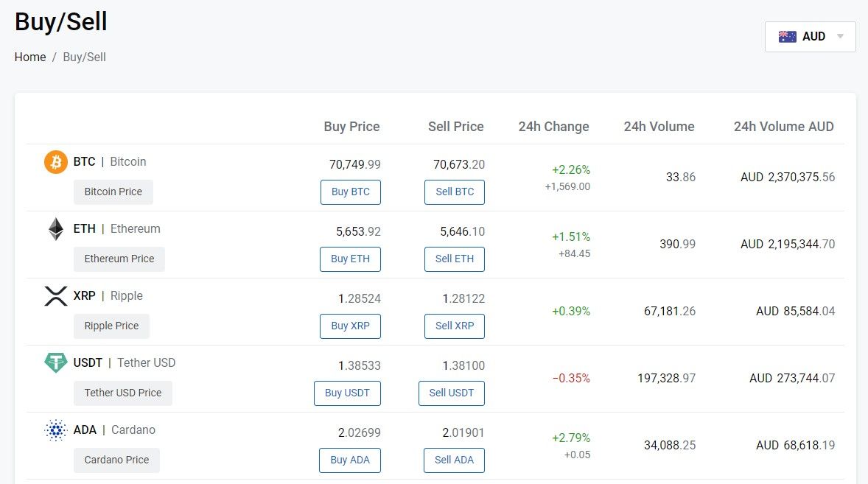
Task: Click the 390.99 Ethereum volume
Action: tap(677, 244)
